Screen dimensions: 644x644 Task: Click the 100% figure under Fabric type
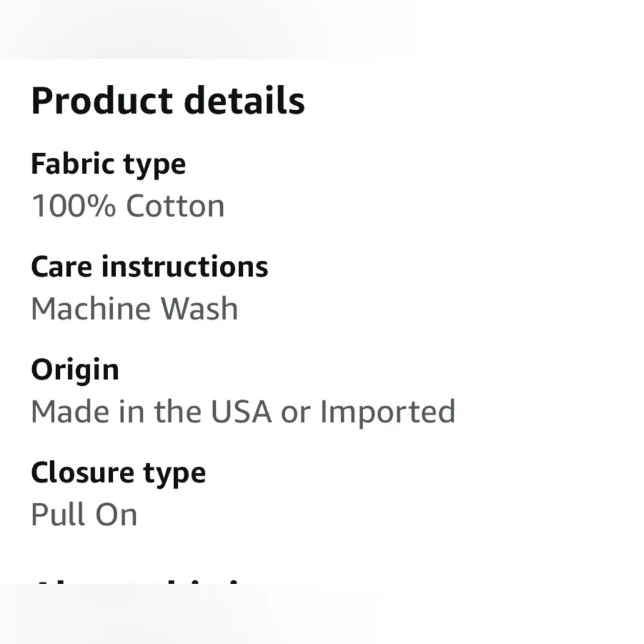[73, 206]
